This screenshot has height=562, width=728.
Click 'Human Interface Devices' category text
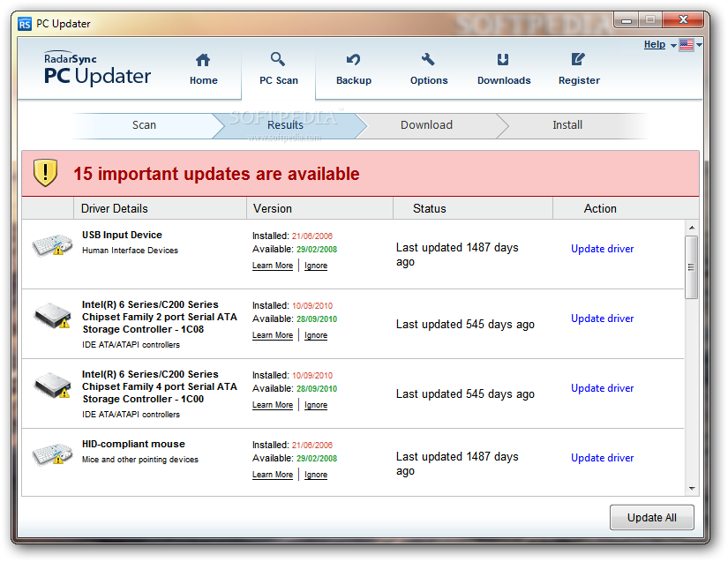pos(130,251)
